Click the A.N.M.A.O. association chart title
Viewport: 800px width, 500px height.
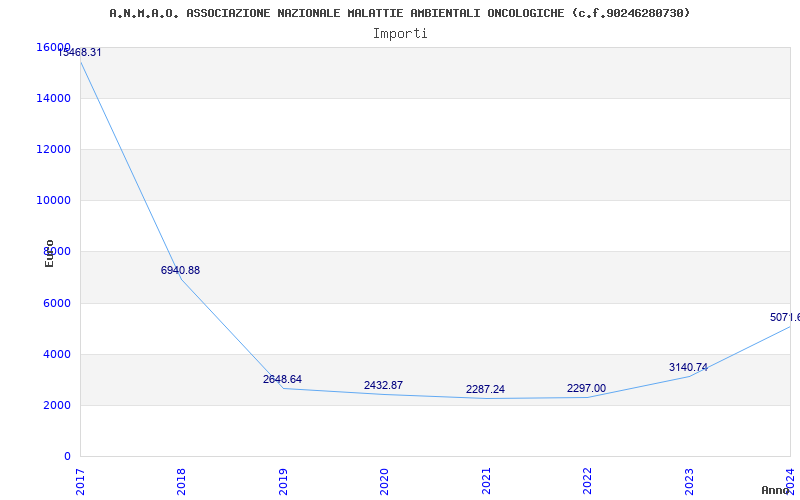click(x=400, y=13)
